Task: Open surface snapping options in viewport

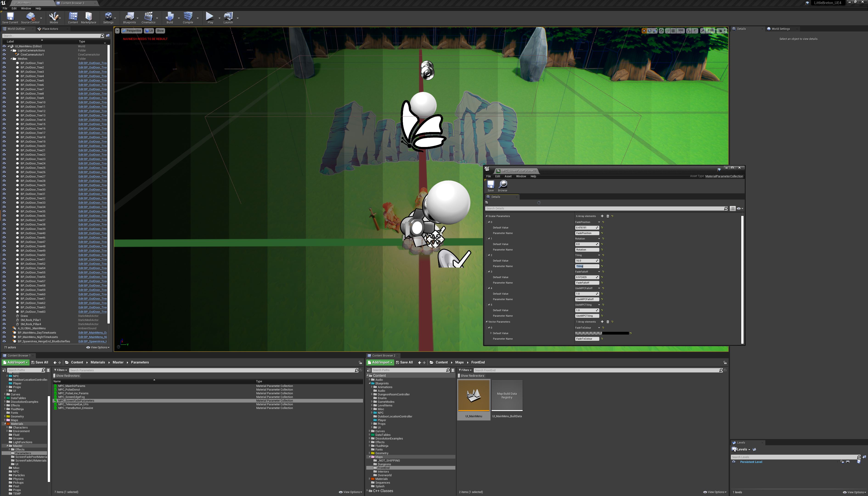Action: point(668,31)
